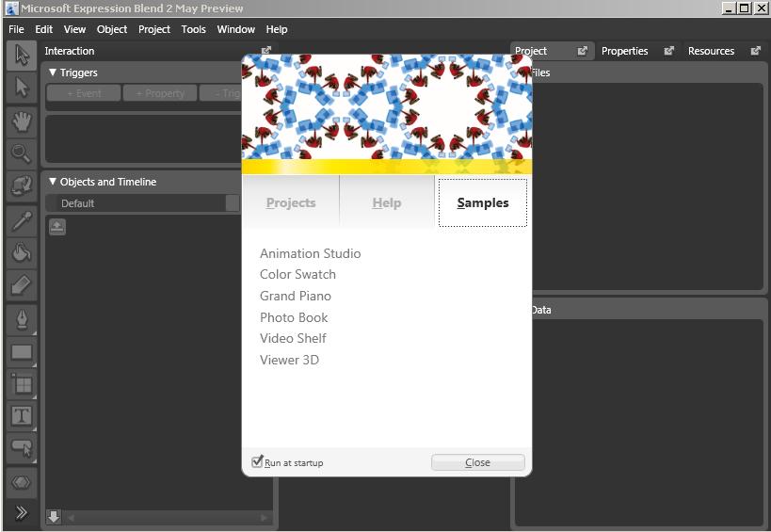Click the timeline horizontal scrollbar

point(168,517)
